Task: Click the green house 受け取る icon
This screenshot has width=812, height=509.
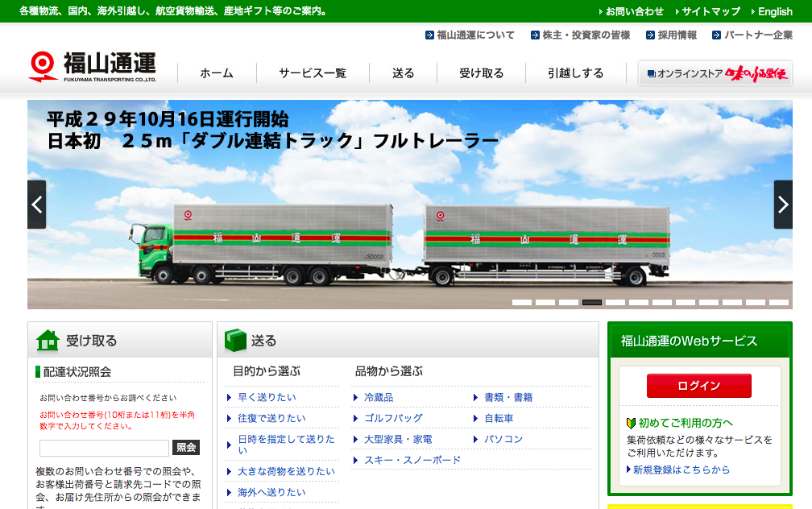Action: [x=48, y=340]
